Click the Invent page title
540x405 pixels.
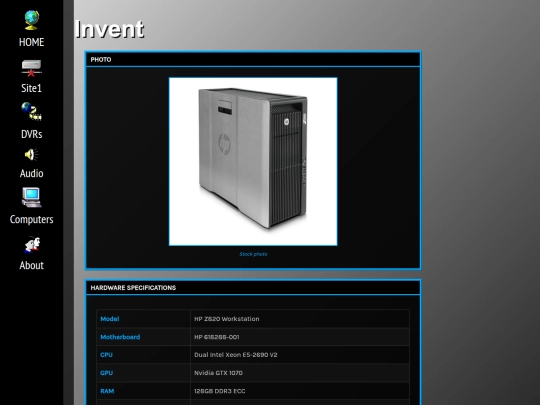click(x=109, y=29)
